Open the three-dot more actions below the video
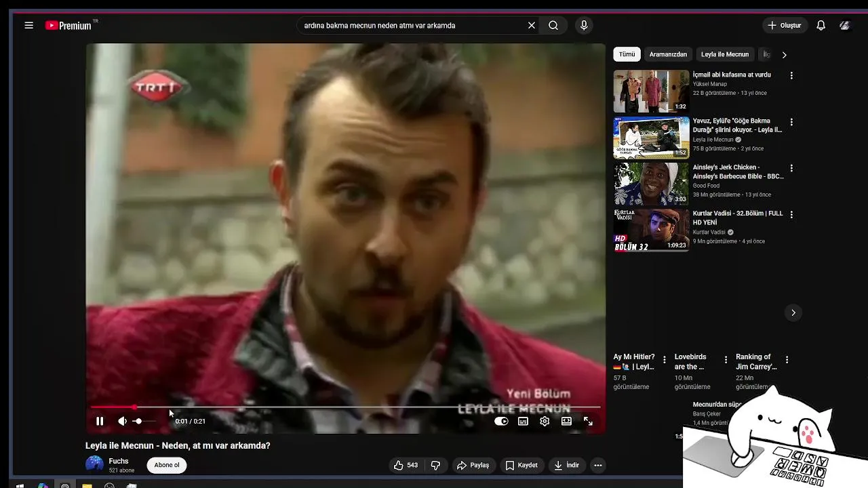Screen dimensions: 868x488 [597, 465]
